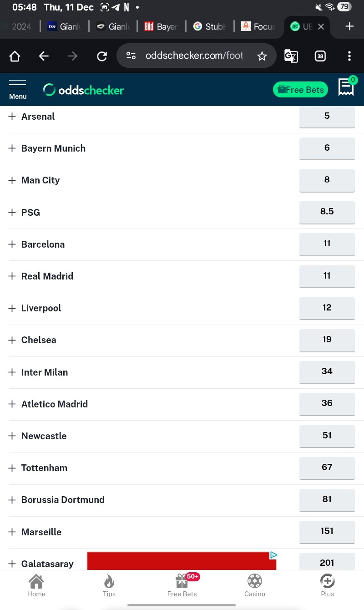Tap the oddschecker.com address bar
The height and width of the screenshot is (610, 364).
(x=193, y=56)
